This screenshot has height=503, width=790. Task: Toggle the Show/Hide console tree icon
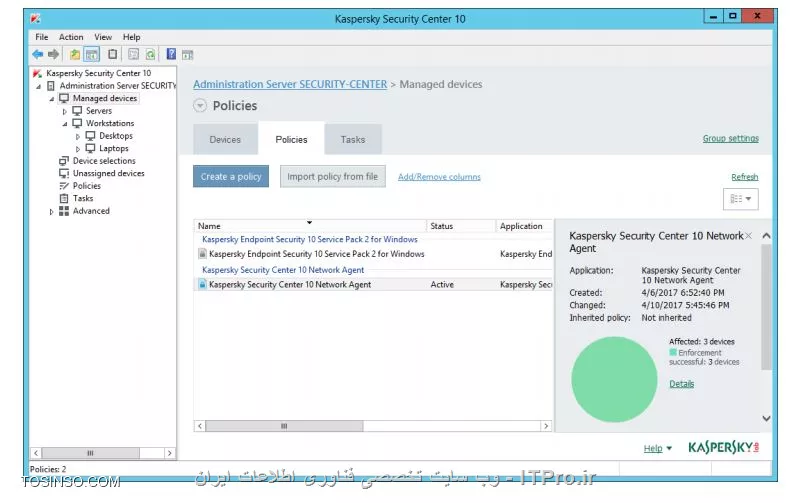click(92, 54)
